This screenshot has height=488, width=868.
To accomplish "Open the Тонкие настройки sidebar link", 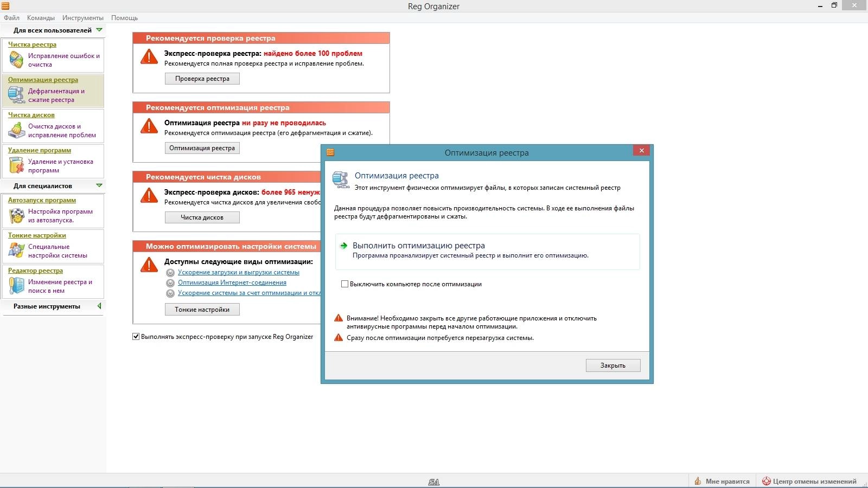I will click(37, 235).
